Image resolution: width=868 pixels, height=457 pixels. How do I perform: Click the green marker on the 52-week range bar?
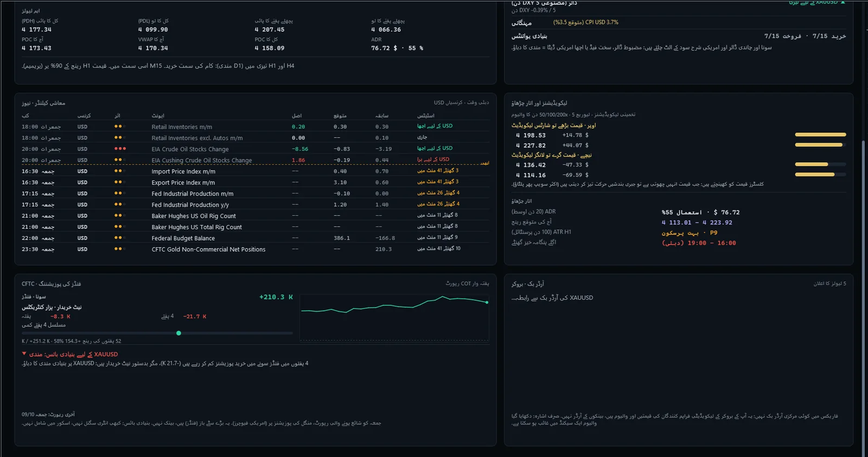(x=179, y=333)
